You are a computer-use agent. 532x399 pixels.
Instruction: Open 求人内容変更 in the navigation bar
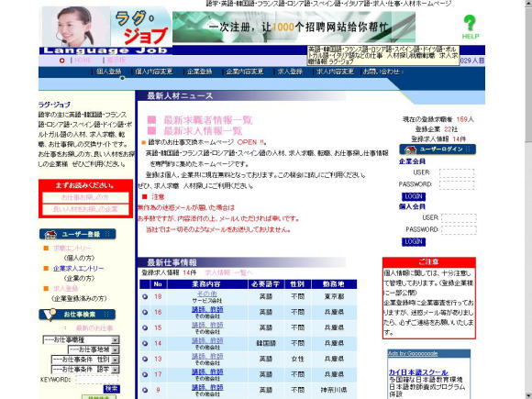pos(335,72)
